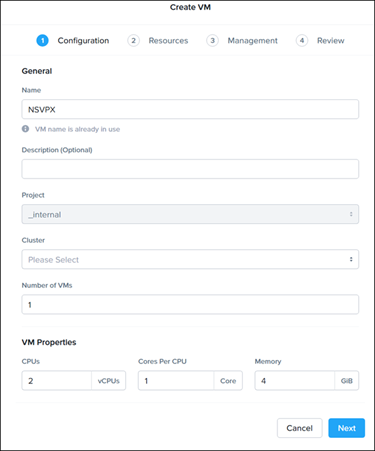Click the GiB unit label
Viewport: 375px width, 451px height.
pyautogui.click(x=347, y=381)
